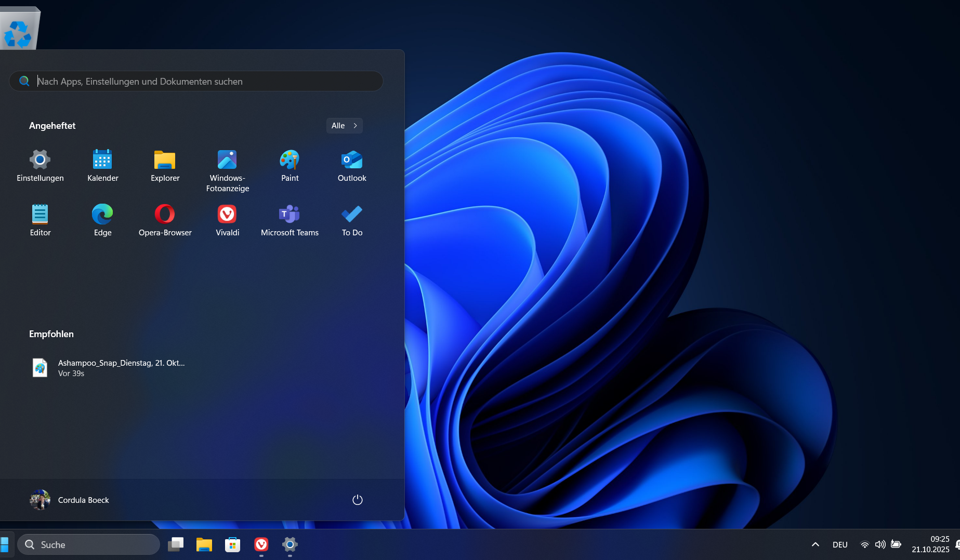Open the To Do app

tap(352, 220)
